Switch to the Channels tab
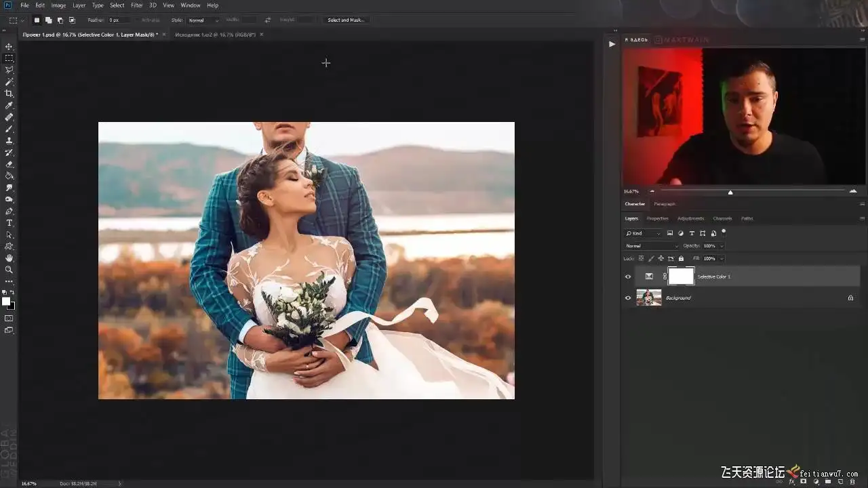 pyautogui.click(x=722, y=218)
